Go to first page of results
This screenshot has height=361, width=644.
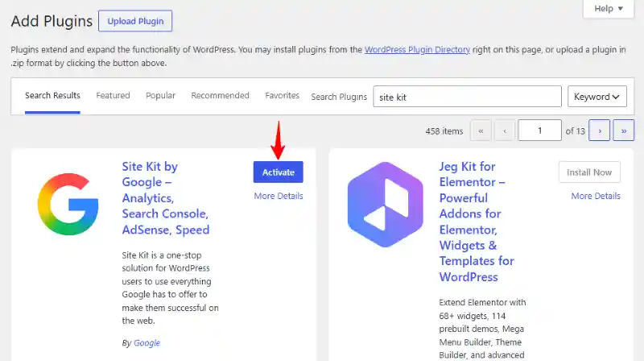(481, 131)
